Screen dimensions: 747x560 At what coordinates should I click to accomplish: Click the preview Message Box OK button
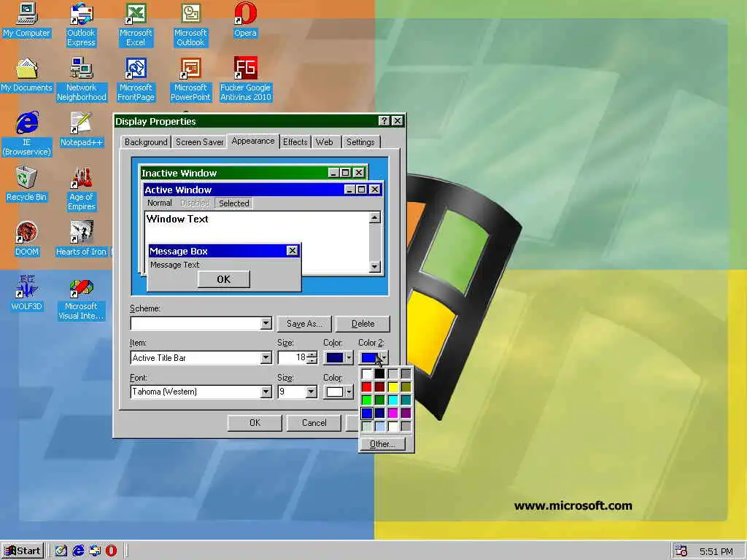(223, 279)
